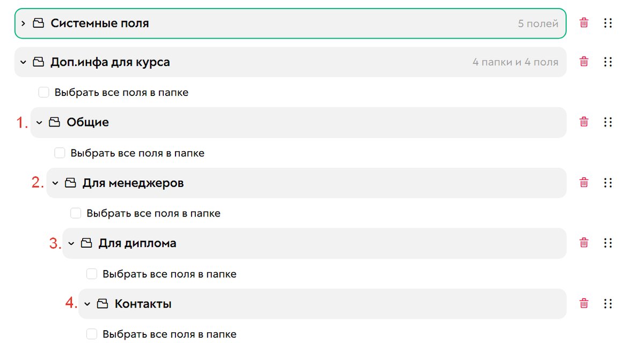
Task: Click the '4 папки и 4 поля' counter text
Action: (516, 62)
